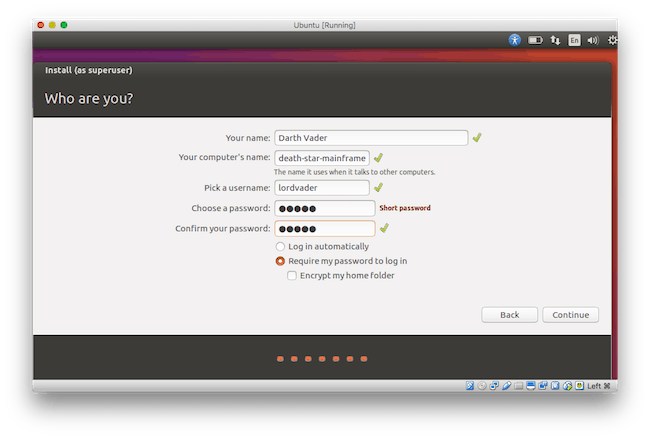Click the Left ⌘ host key indicator
The width and height of the screenshot is (650, 438).
pyautogui.click(x=599, y=386)
